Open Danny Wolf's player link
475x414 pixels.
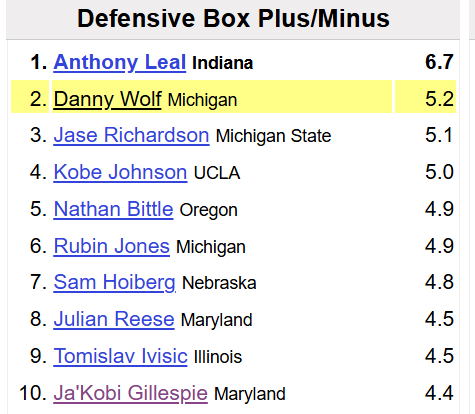(x=107, y=99)
